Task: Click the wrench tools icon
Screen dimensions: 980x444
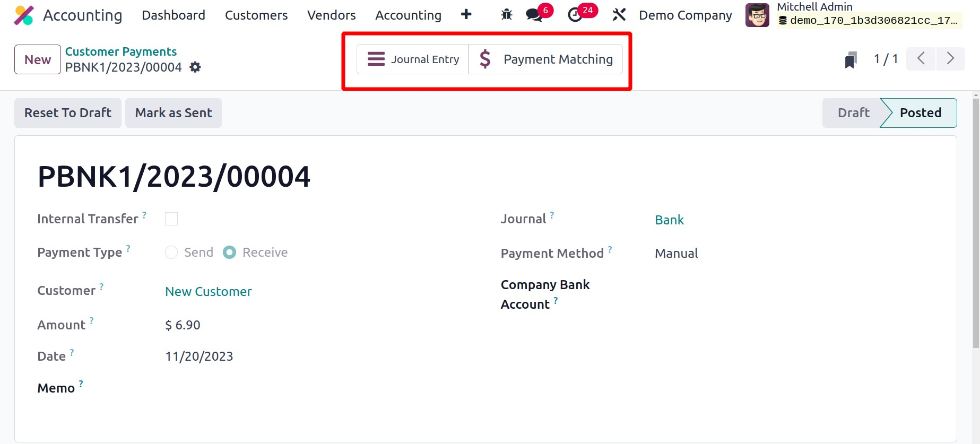Action: click(619, 15)
